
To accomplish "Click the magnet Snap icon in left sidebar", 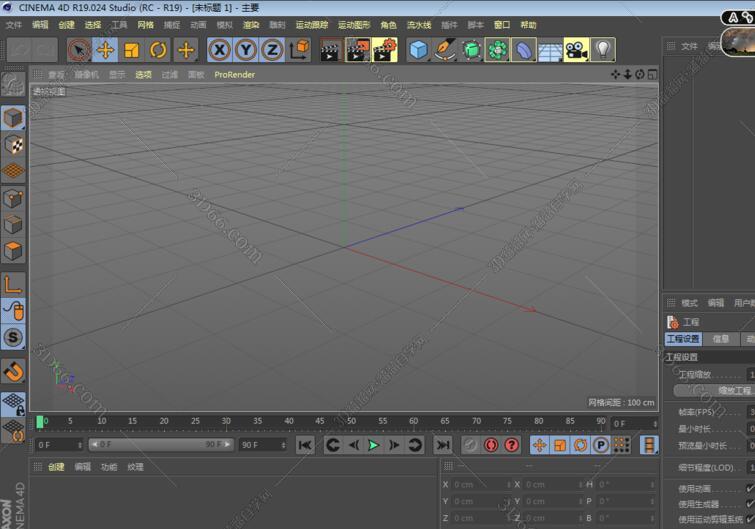I will [13, 372].
